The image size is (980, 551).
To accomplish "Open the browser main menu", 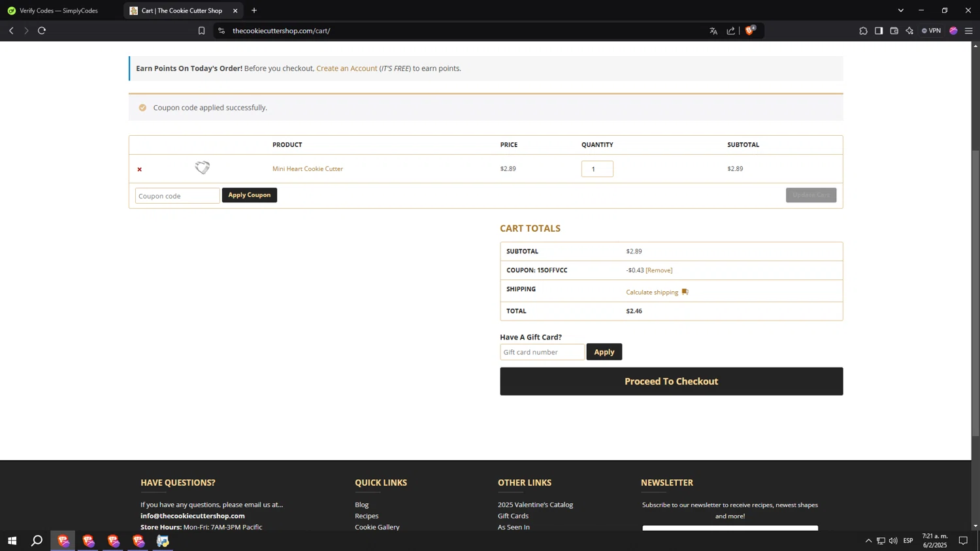I will coord(969,31).
